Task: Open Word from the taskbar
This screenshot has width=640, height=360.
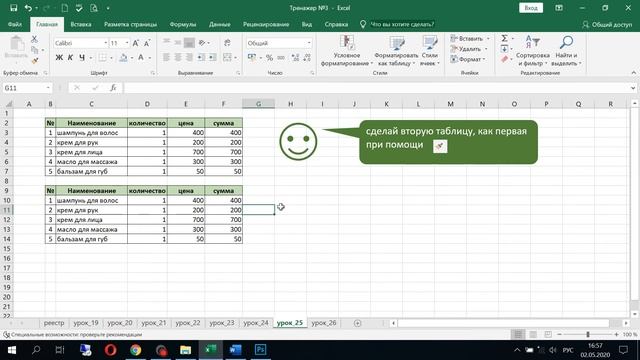Action: (236, 350)
